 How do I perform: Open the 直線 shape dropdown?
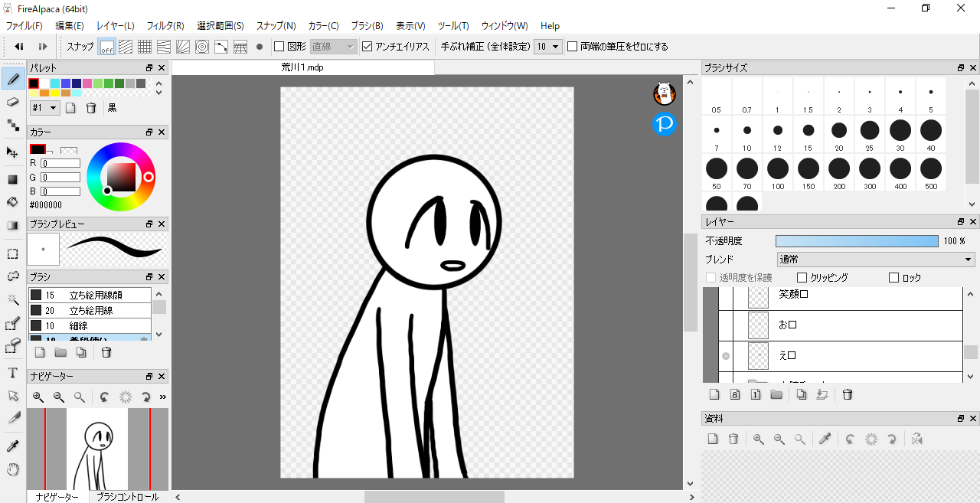(334, 47)
